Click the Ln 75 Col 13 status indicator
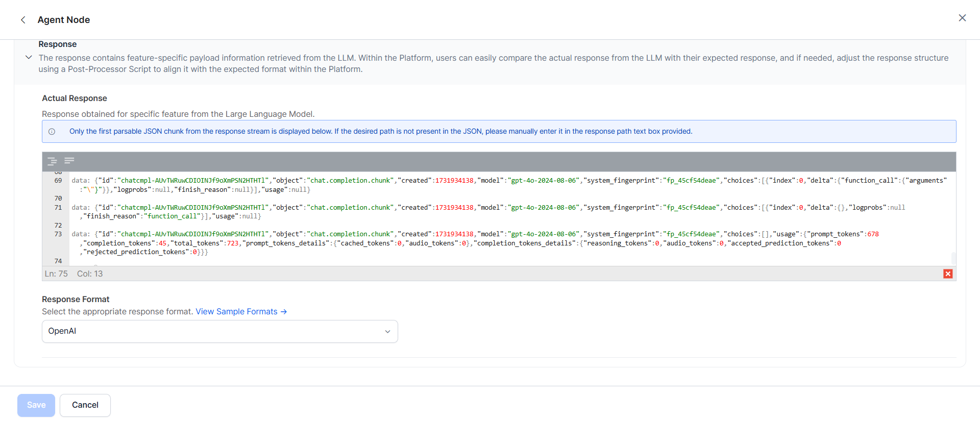The height and width of the screenshot is (422, 980). point(73,274)
